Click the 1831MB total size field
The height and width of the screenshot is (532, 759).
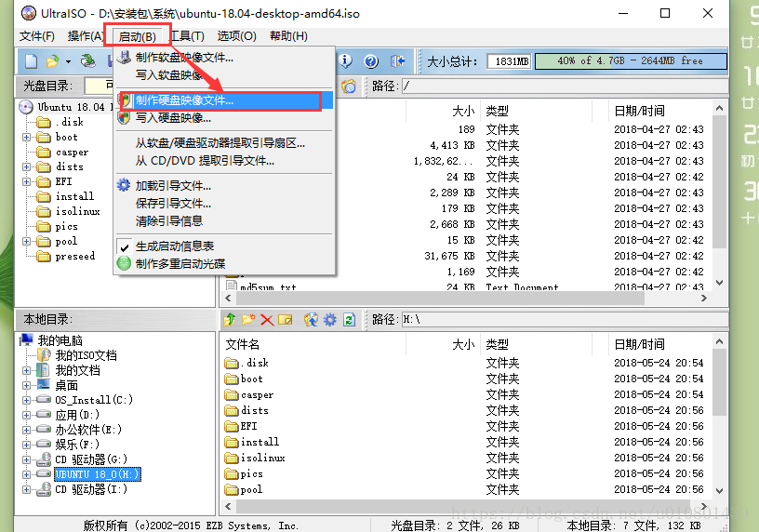[x=509, y=61]
